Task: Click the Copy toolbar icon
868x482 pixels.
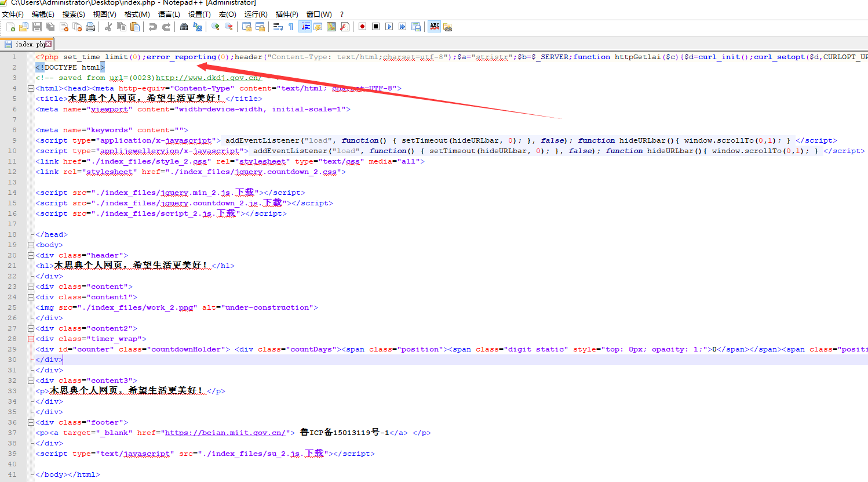Action: 121,27
